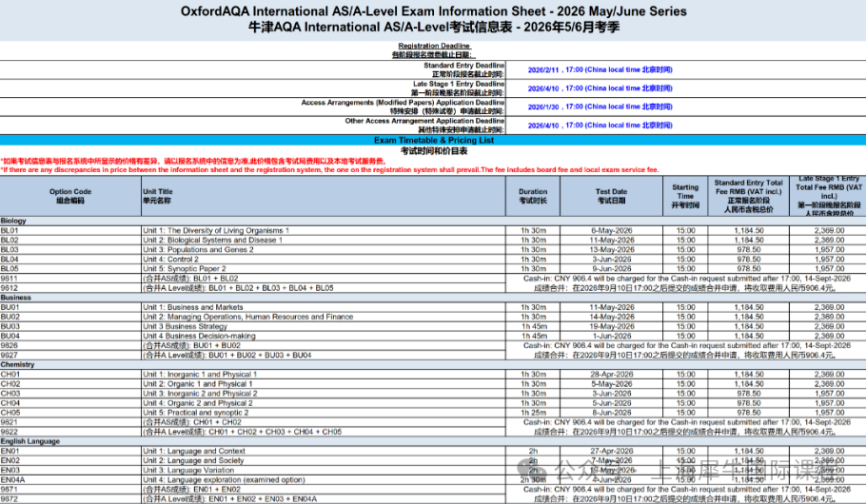Image resolution: width=866 pixels, height=504 pixels.
Task: Click the BL01 option code cell
Action: pos(10,230)
